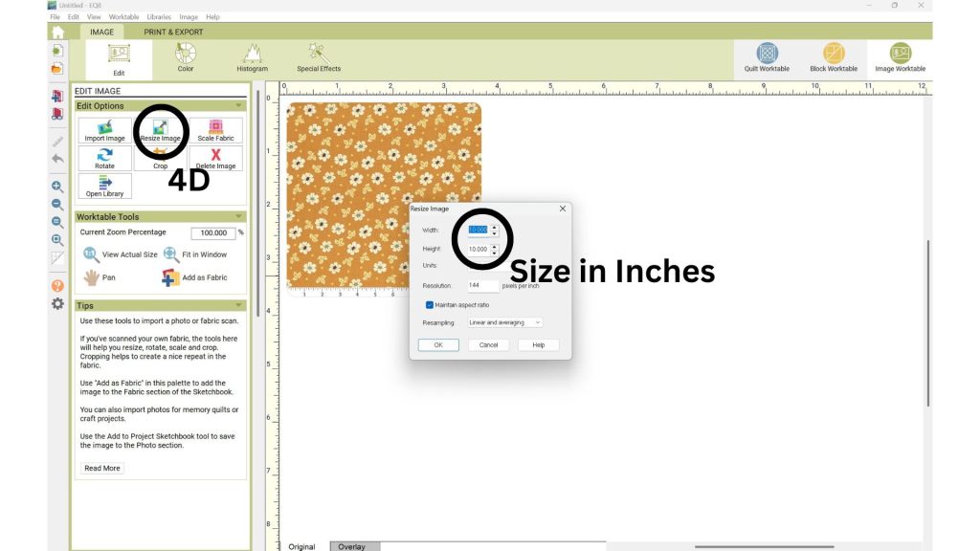
Task: Click Cancel in Resize Image dialog
Action: coord(488,344)
